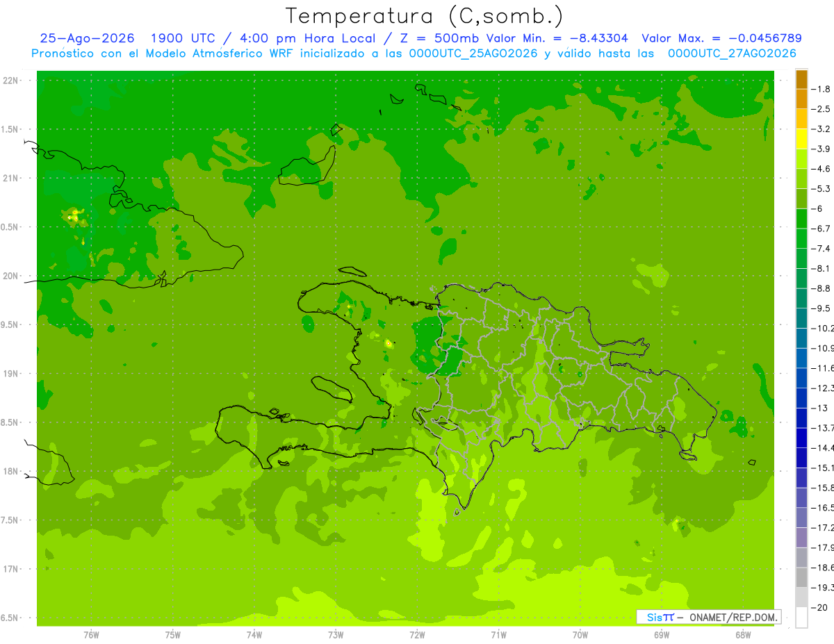Click the "Valor Min. = -8.43304" value
Image resolution: width=834 pixels, height=644 pixels.
[557, 38]
